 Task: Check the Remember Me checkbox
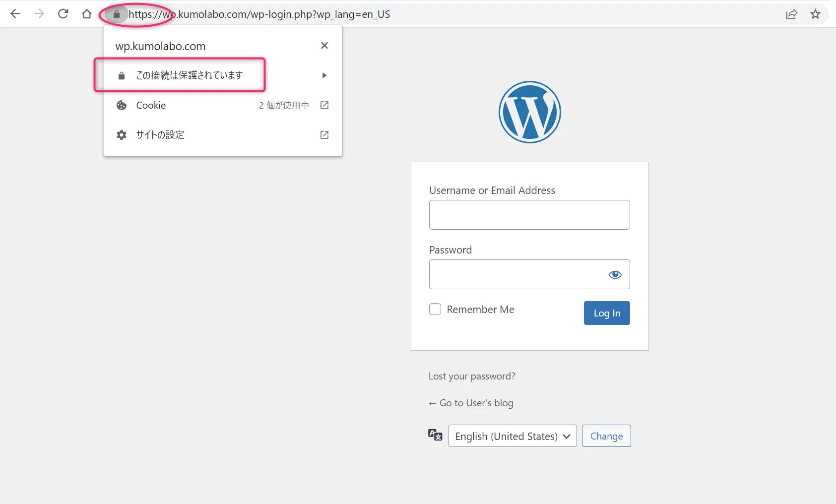pos(435,309)
